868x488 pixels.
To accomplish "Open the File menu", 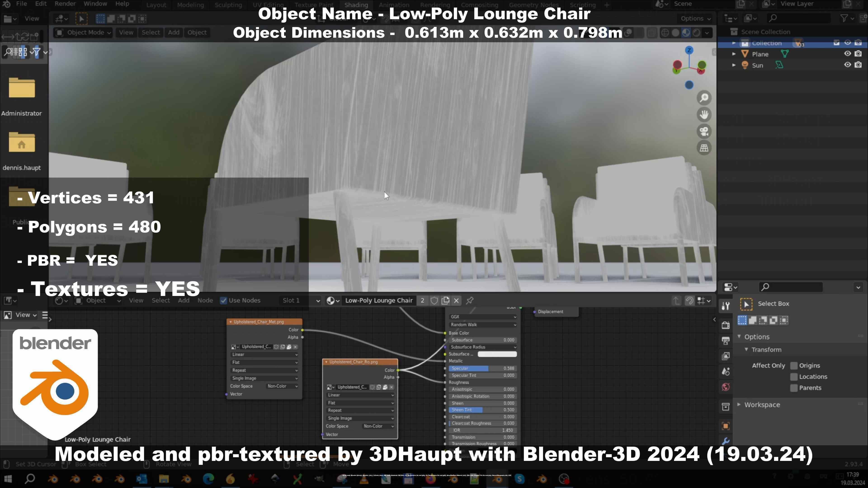I will tap(21, 4).
